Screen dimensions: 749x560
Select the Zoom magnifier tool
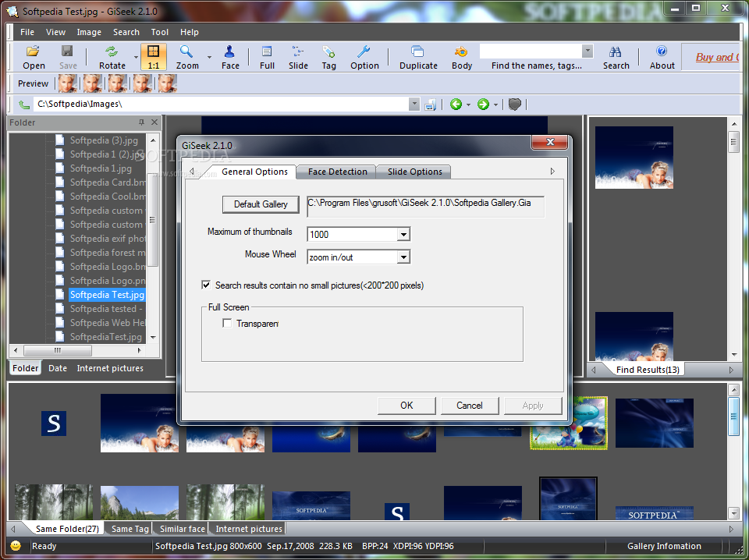click(186, 57)
